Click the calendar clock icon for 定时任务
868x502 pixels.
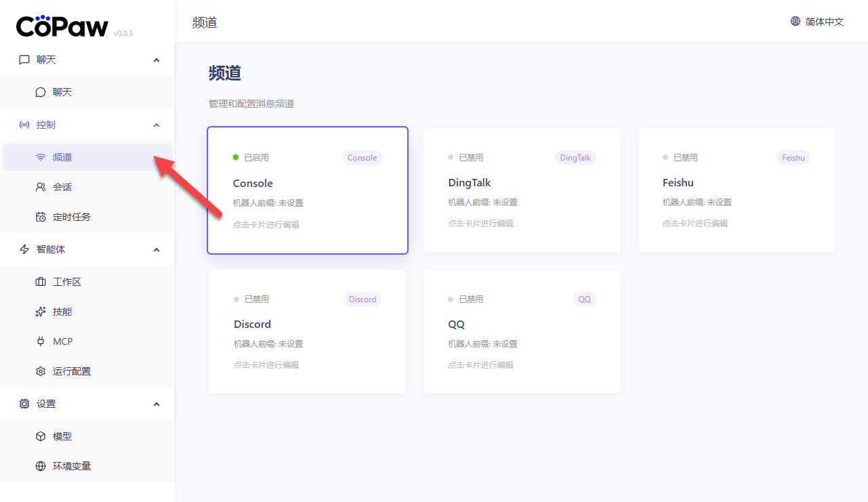click(41, 217)
